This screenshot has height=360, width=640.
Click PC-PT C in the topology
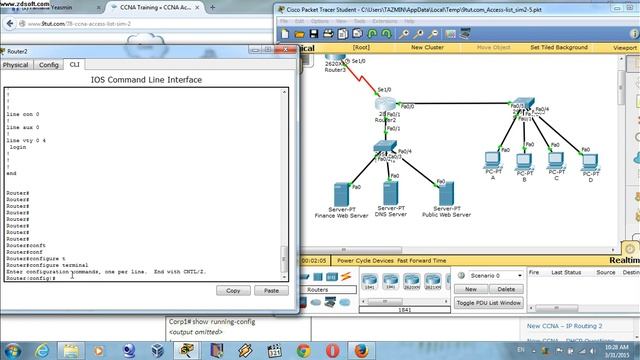(x=556, y=160)
